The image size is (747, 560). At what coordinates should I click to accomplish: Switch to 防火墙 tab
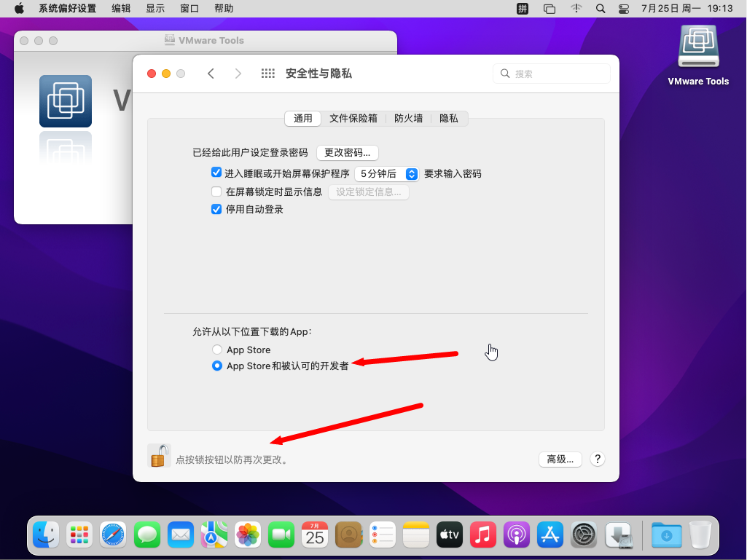coord(408,118)
